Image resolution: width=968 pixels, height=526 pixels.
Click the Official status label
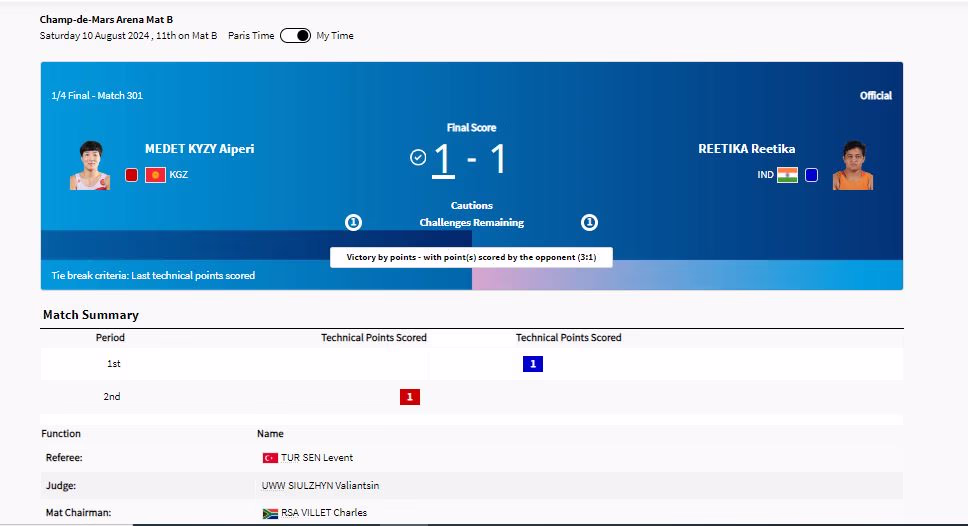[875, 96]
